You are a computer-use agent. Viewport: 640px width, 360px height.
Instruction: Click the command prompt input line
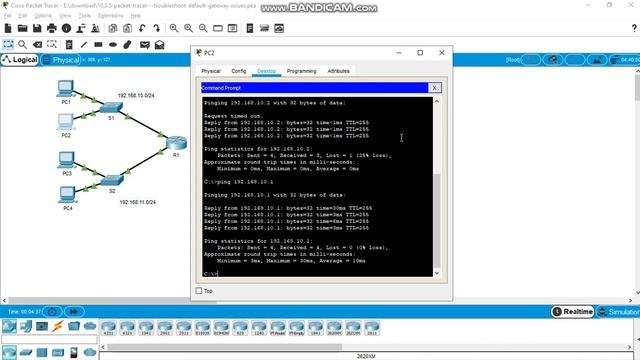pyautogui.click(x=317, y=273)
